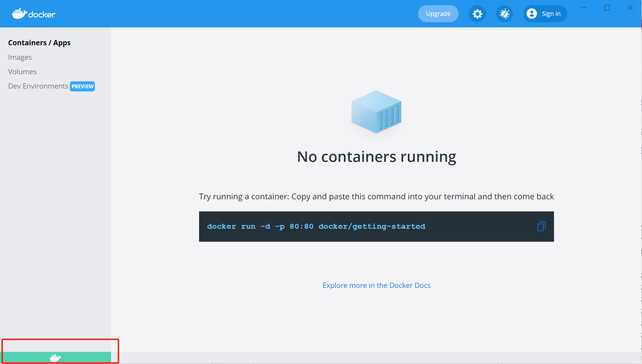Screen dimensions: 642x364
Task: Close the Docker Desktop window
Action: [x=630, y=8]
